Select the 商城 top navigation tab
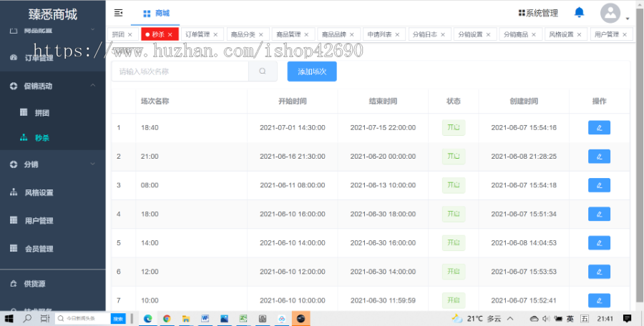Viewport: 644px width, 326px height. point(156,13)
